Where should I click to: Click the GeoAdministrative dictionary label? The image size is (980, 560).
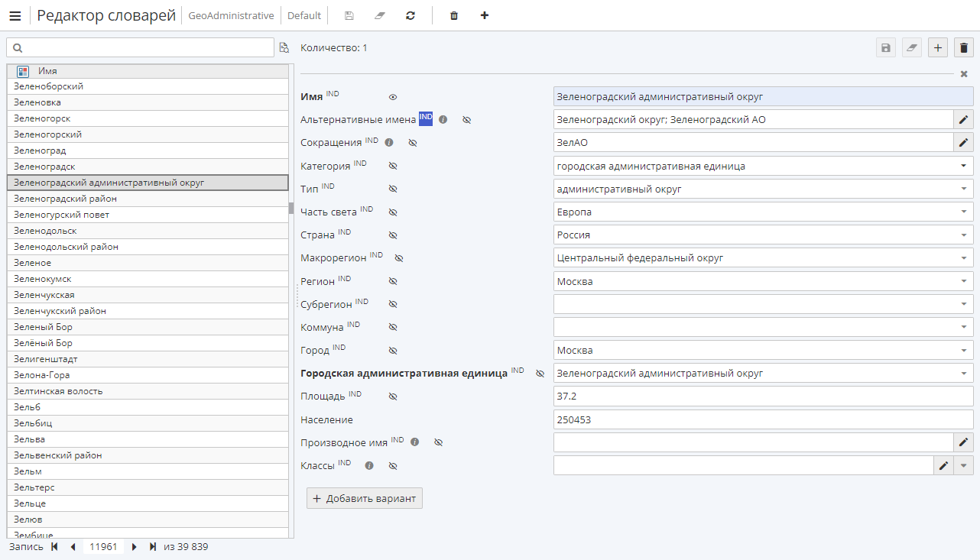(x=231, y=15)
